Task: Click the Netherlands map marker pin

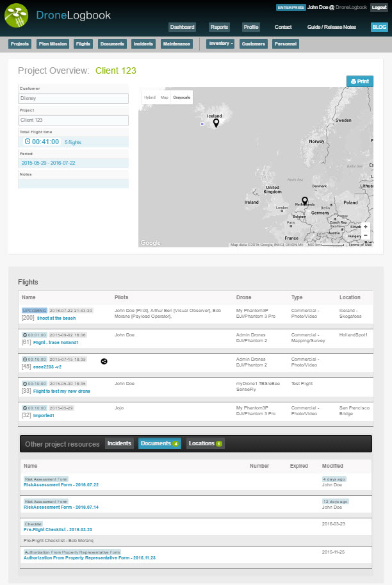Action: click(x=305, y=201)
